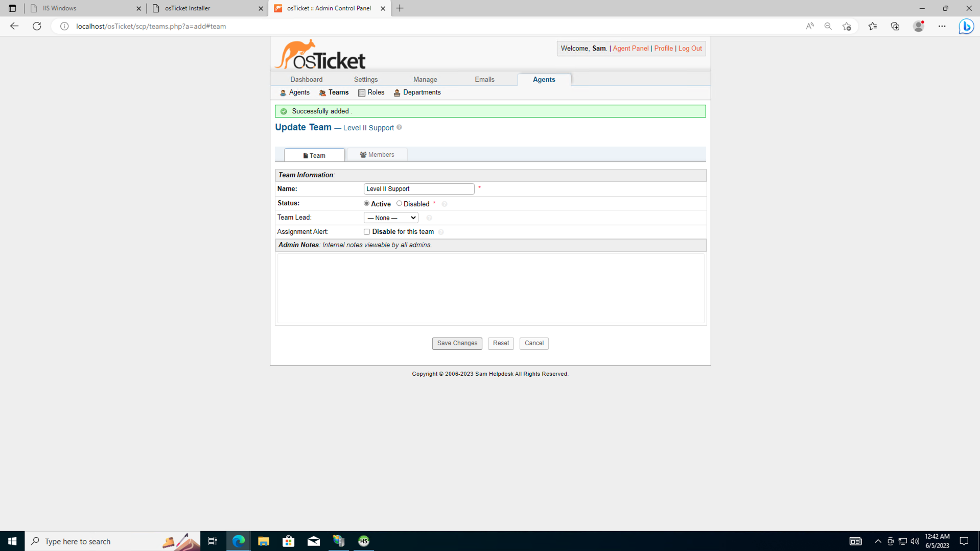Show hidden icons in the system tray

(x=877, y=541)
